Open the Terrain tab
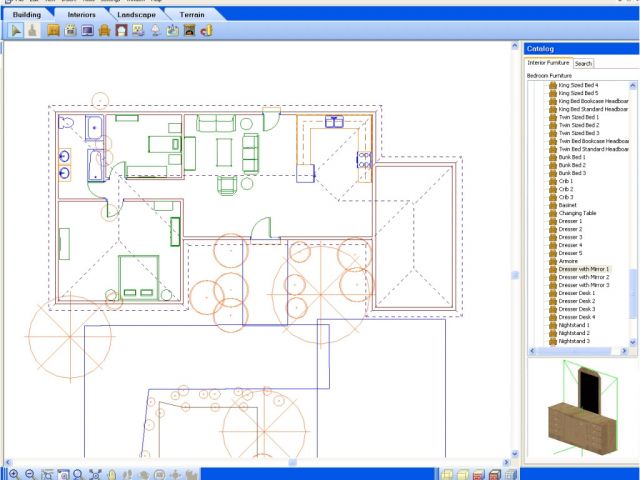640x480 pixels. click(x=193, y=16)
